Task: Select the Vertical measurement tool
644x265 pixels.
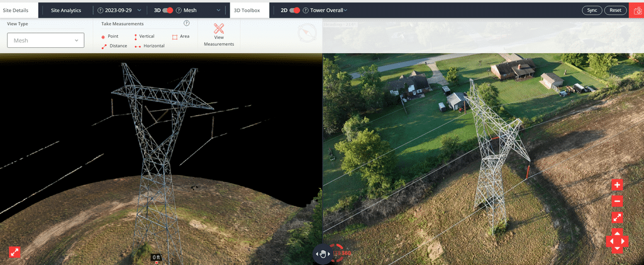Action: coord(144,37)
